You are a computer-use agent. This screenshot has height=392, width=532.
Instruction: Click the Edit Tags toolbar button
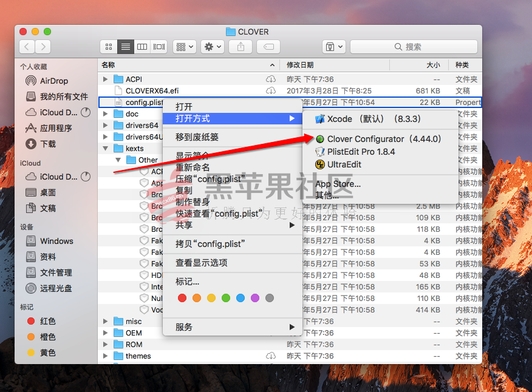268,47
